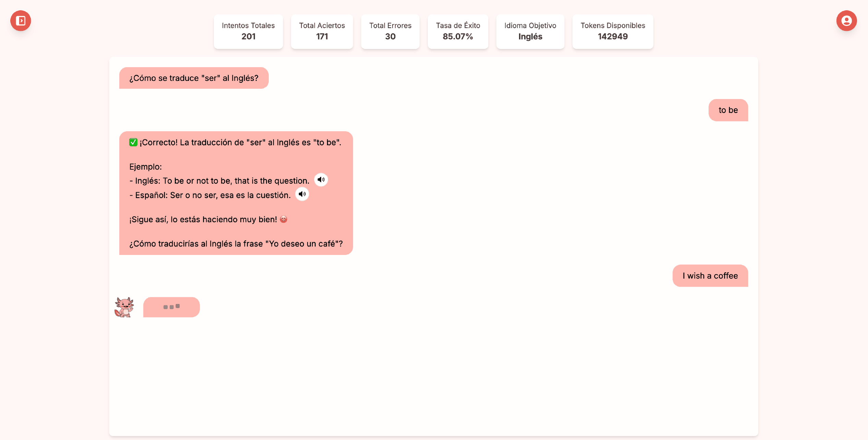
Task: Open the Idioma Objetivo Inglés card
Action: [530, 31]
